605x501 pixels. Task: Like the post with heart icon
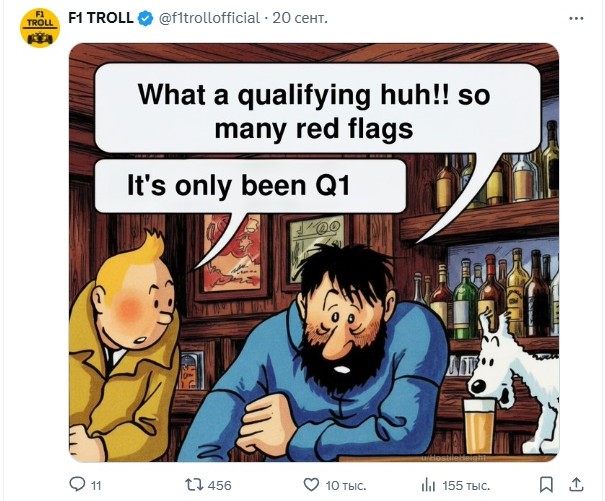pos(311,484)
